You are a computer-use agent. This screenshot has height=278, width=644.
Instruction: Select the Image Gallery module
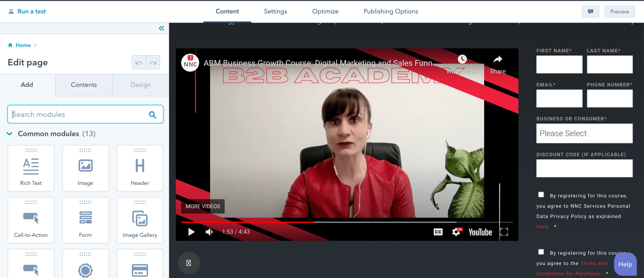pyautogui.click(x=140, y=220)
